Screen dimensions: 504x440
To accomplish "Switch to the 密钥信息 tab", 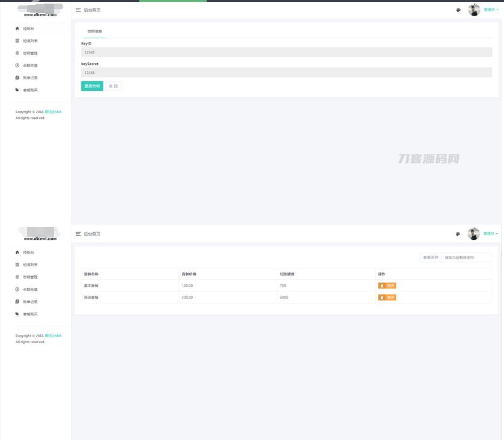I will pyautogui.click(x=94, y=31).
